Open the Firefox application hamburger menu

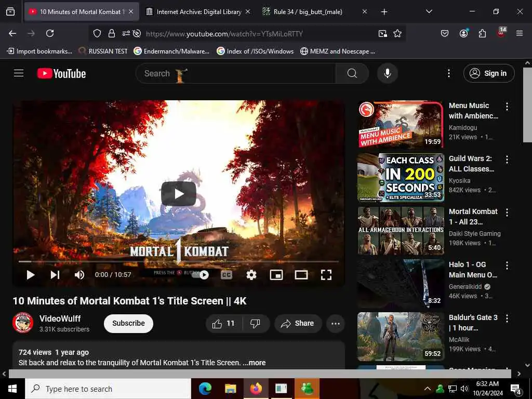click(x=519, y=33)
